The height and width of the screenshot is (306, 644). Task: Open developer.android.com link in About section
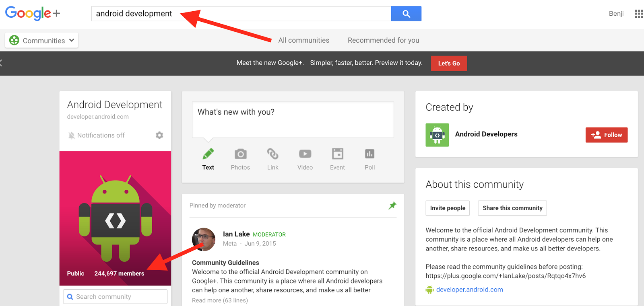point(470,290)
